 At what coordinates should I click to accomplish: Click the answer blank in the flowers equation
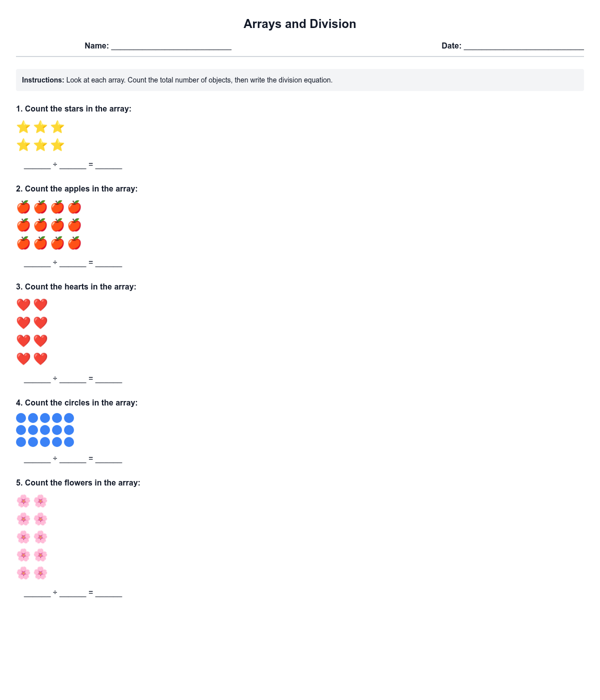click(108, 593)
